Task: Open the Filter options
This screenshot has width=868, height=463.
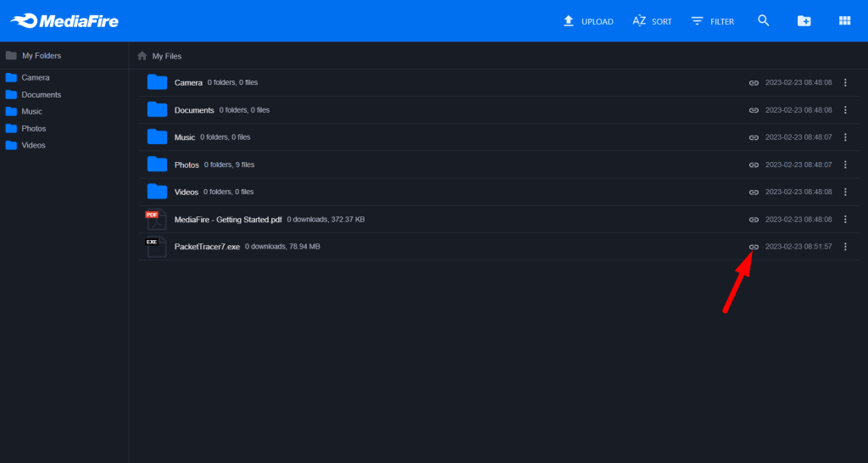Action: click(x=712, y=21)
